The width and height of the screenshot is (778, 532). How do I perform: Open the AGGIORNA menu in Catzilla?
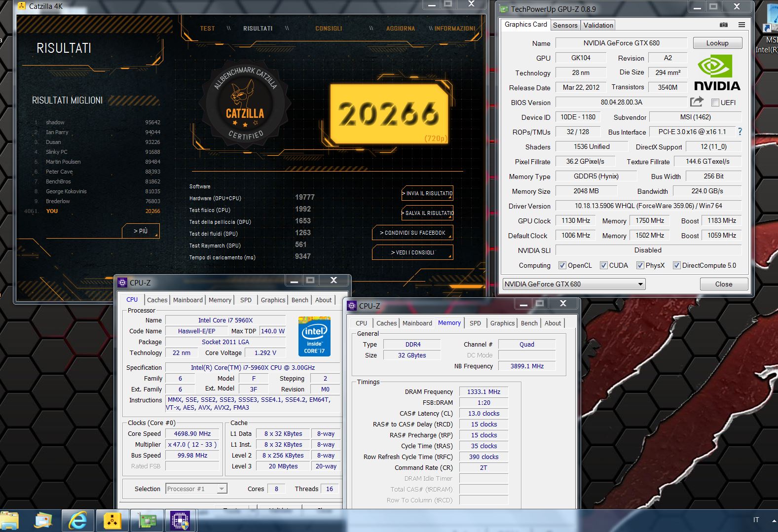tap(401, 29)
